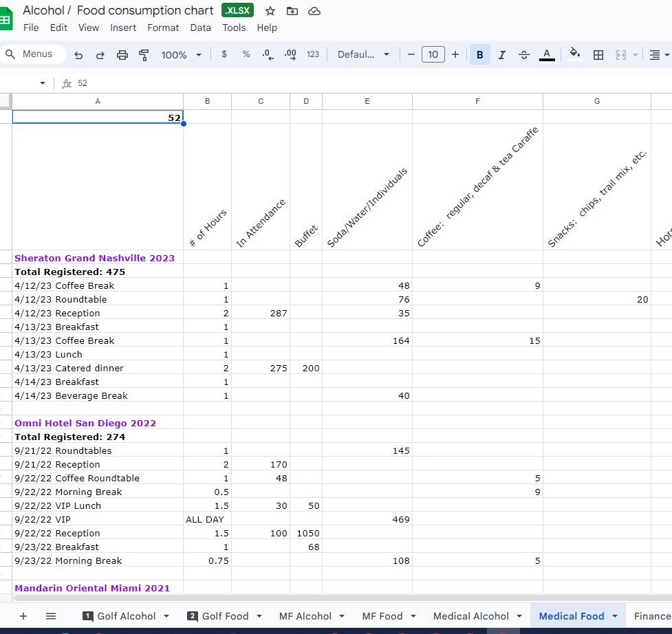Open the merge cells type dropdown arrow
The width and height of the screenshot is (672, 634).
point(635,55)
